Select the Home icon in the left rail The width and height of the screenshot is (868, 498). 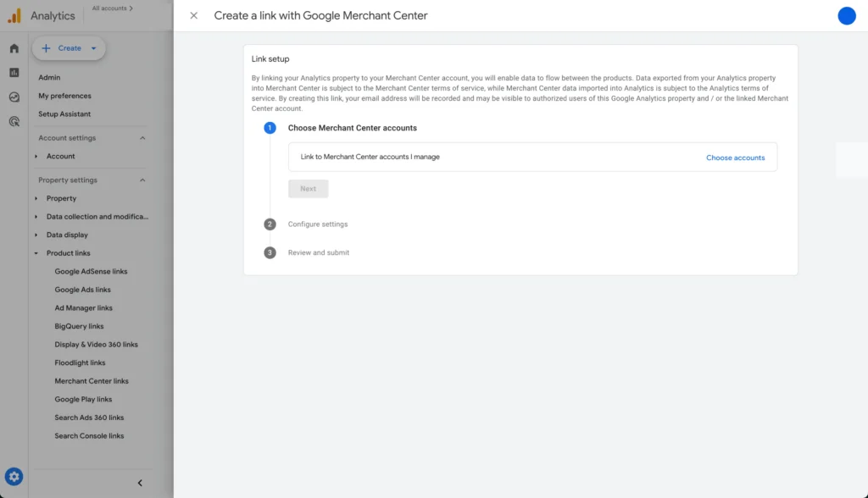13,49
